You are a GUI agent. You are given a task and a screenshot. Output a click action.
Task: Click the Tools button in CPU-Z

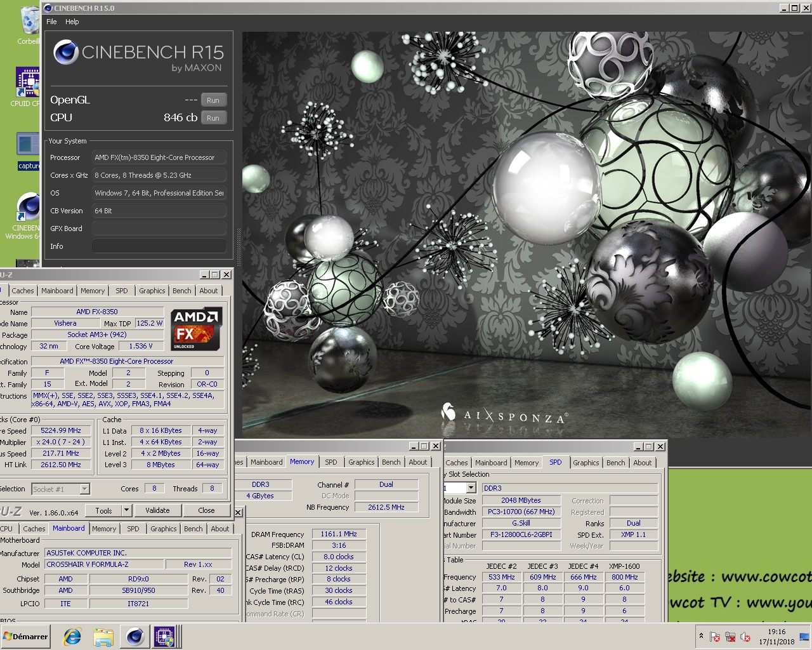[104, 510]
